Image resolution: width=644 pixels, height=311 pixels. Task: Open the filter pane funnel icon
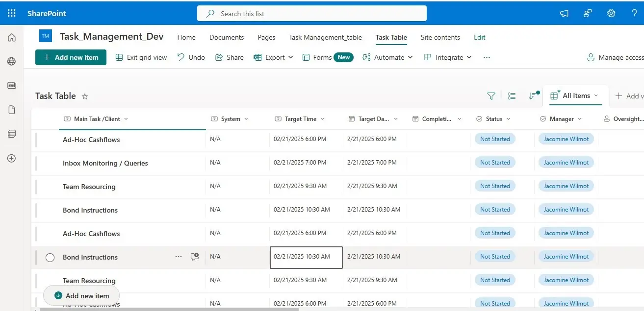491,96
